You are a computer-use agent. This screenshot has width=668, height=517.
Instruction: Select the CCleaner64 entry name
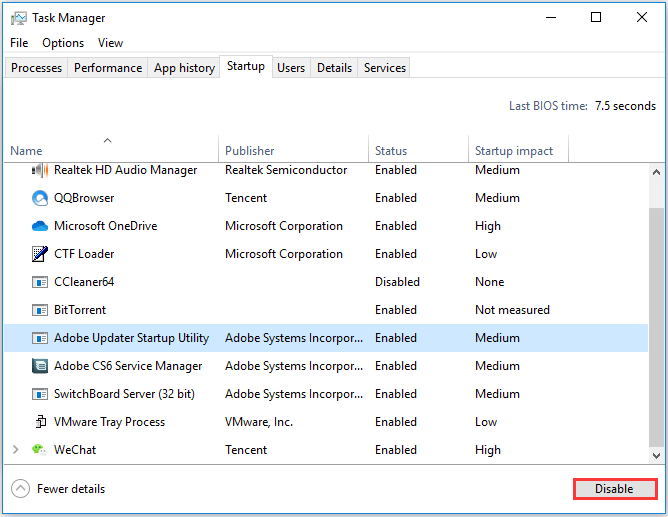[x=84, y=282]
